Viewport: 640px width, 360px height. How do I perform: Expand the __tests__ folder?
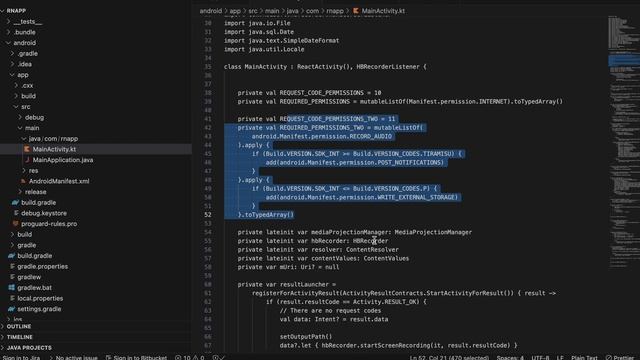(x=8, y=22)
